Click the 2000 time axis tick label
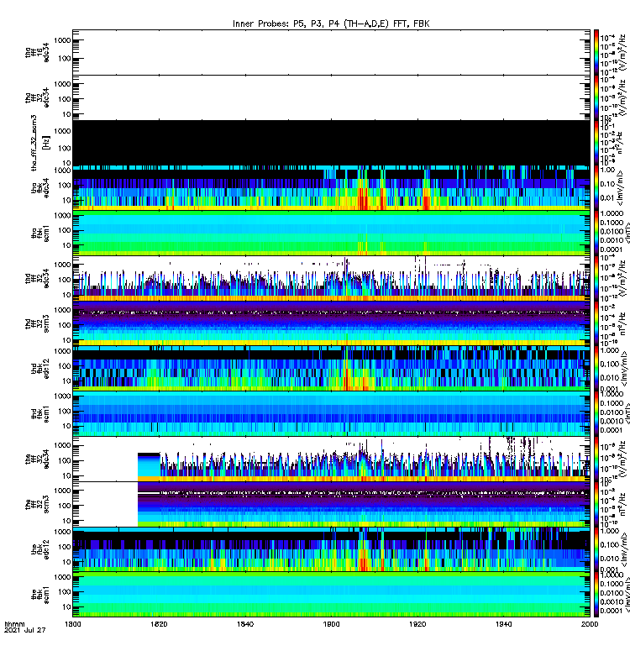This screenshot has height=672, width=630. pyautogui.click(x=590, y=624)
